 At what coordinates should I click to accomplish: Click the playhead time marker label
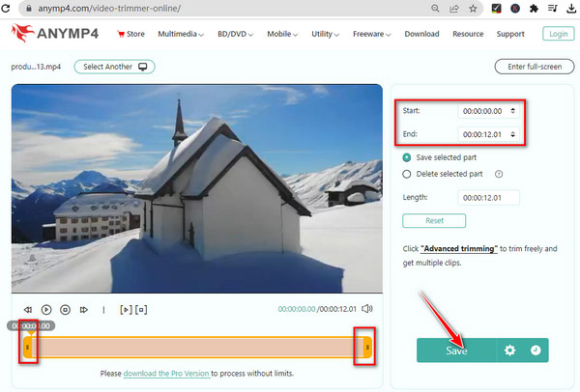(x=31, y=326)
